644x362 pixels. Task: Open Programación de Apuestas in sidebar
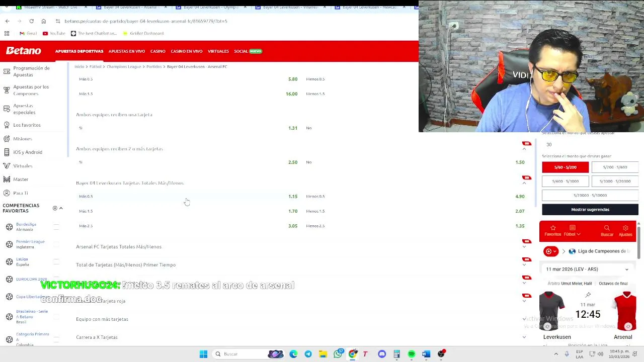click(31, 71)
